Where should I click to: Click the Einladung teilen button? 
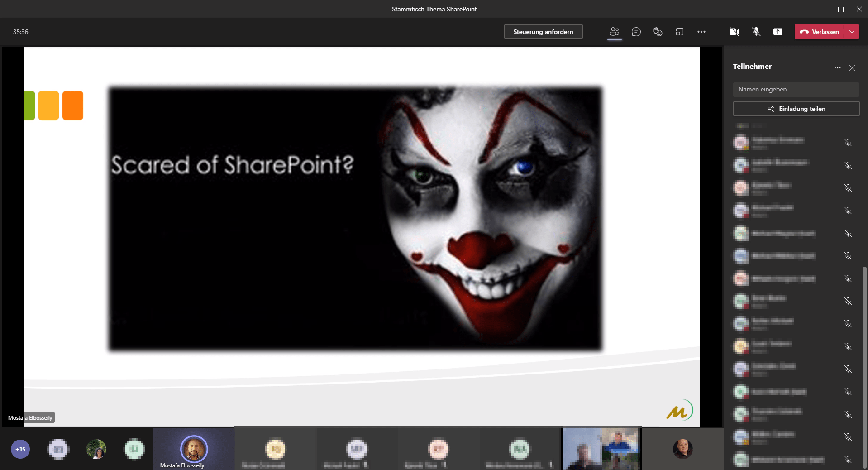coord(796,109)
